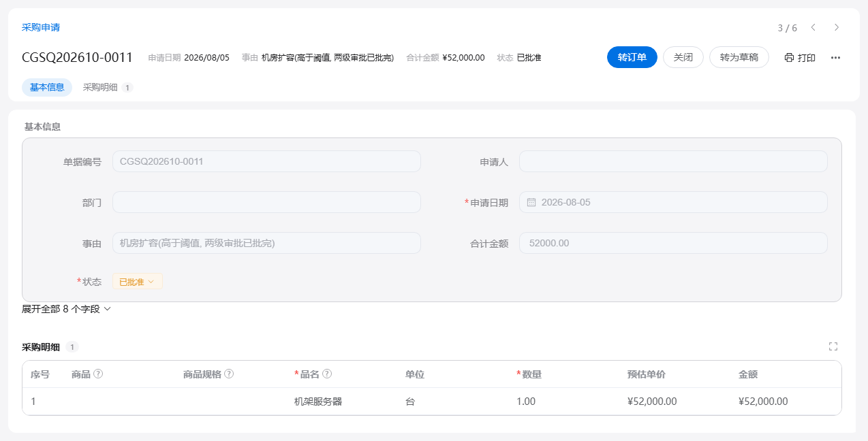
Task: Click the help icon beside 商品规格 column
Action: pos(229,374)
